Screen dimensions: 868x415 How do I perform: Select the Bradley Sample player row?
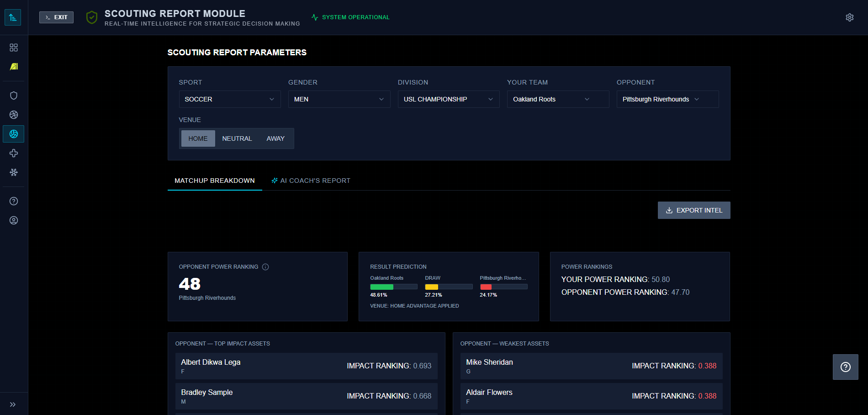point(306,396)
